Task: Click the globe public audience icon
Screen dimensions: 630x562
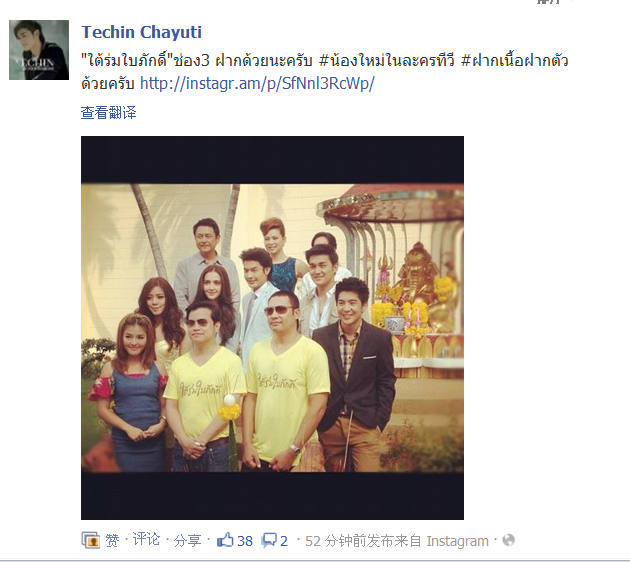Action: (508, 540)
